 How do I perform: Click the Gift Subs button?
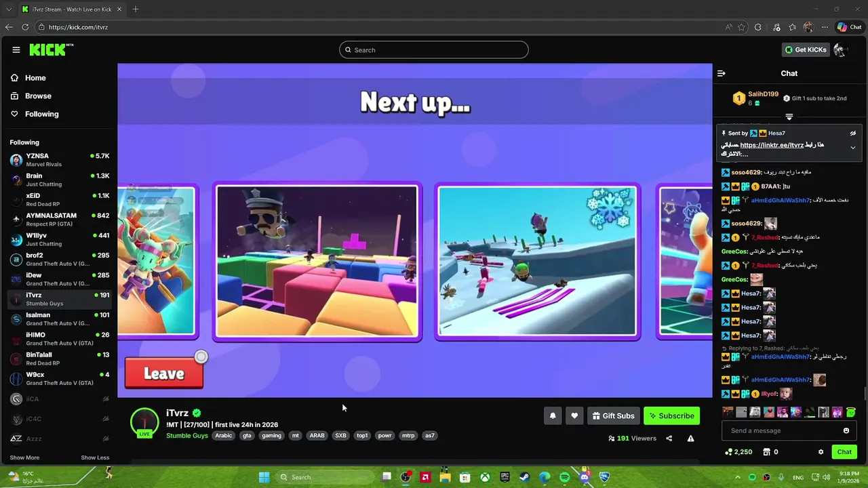coord(613,416)
